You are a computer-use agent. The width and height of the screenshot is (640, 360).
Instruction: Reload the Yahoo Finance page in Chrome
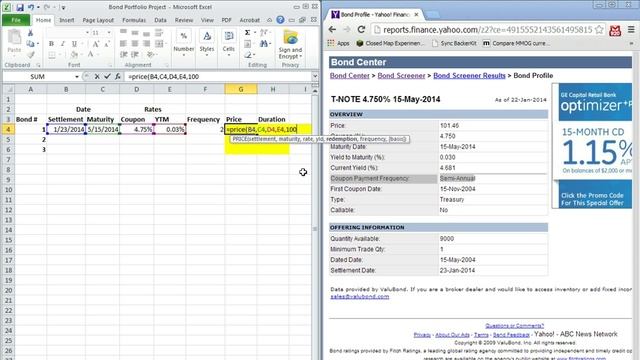click(361, 29)
